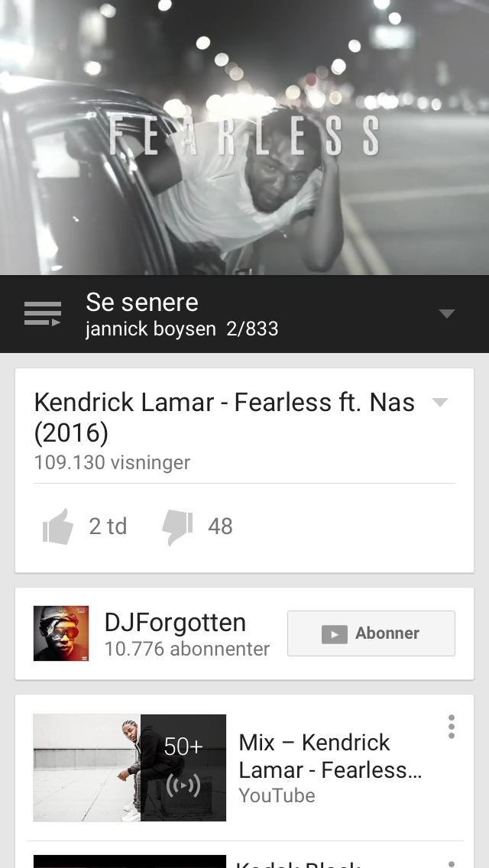489x868 pixels.
Task: Open the Kodak Black video overflow menu
Action: pos(452,863)
